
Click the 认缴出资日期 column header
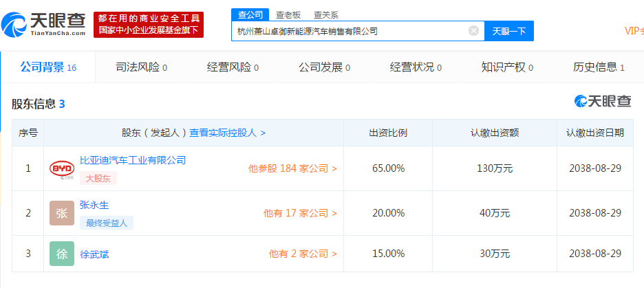point(595,133)
